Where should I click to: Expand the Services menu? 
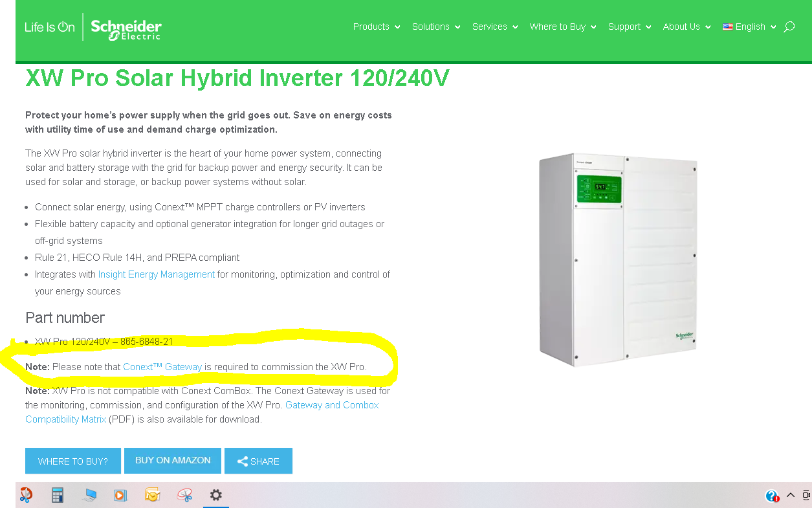tap(495, 27)
